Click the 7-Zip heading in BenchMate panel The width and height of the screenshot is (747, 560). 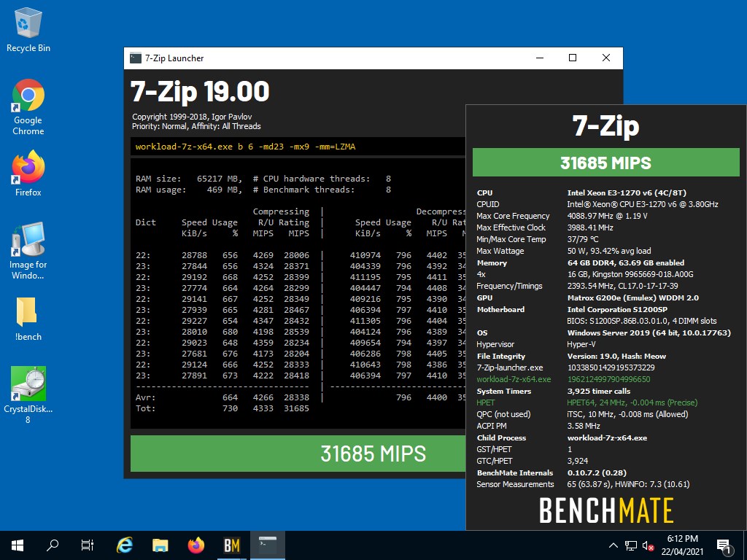605,126
